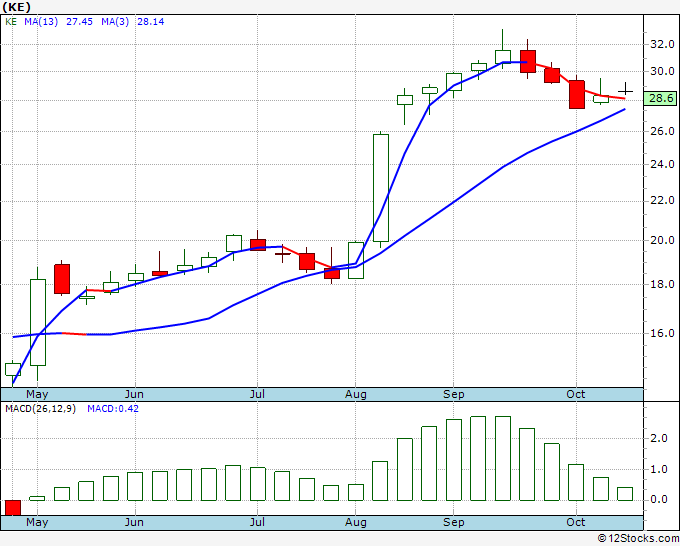Click the 32.0 price axis label
Viewport: 680px width, 546px height.
click(x=662, y=44)
